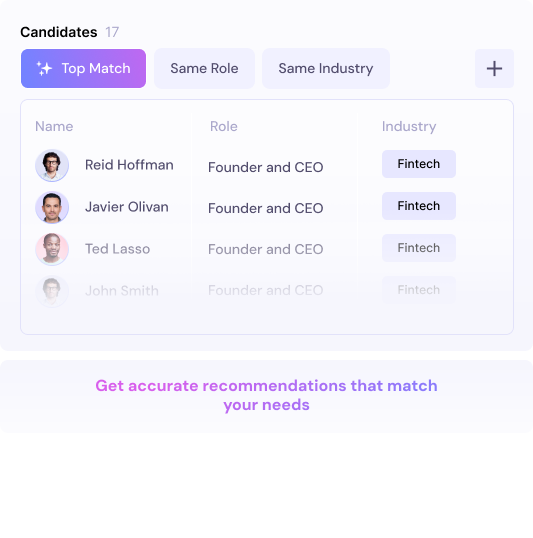Viewport: 533px width, 538px height.
Task: Click the Candidates count number 17
Action: (112, 32)
